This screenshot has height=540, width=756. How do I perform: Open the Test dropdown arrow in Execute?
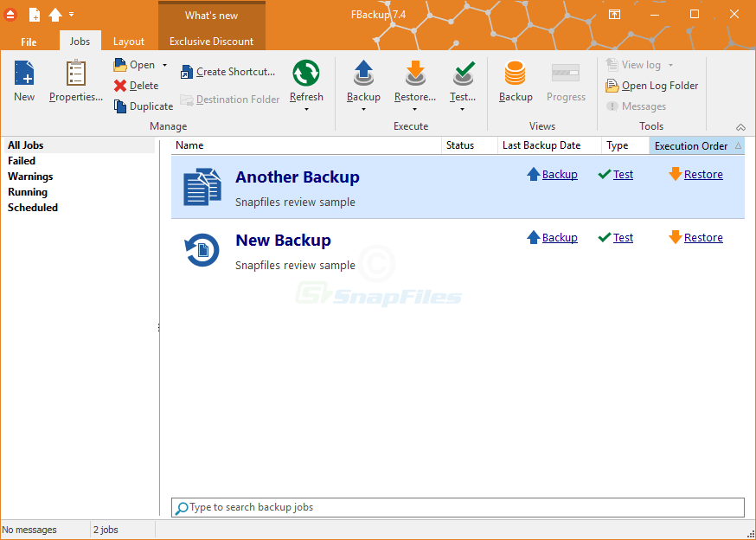pyautogui.click(x=462, y=110)
